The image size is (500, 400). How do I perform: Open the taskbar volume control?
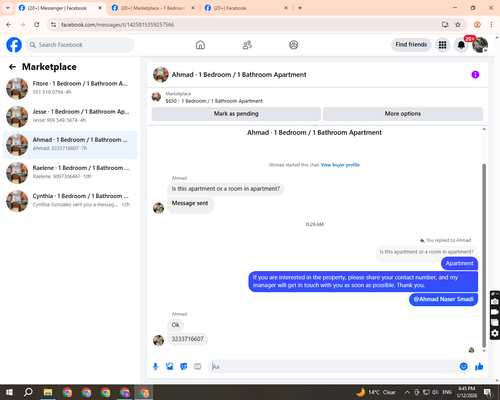(x=435, y=392)
